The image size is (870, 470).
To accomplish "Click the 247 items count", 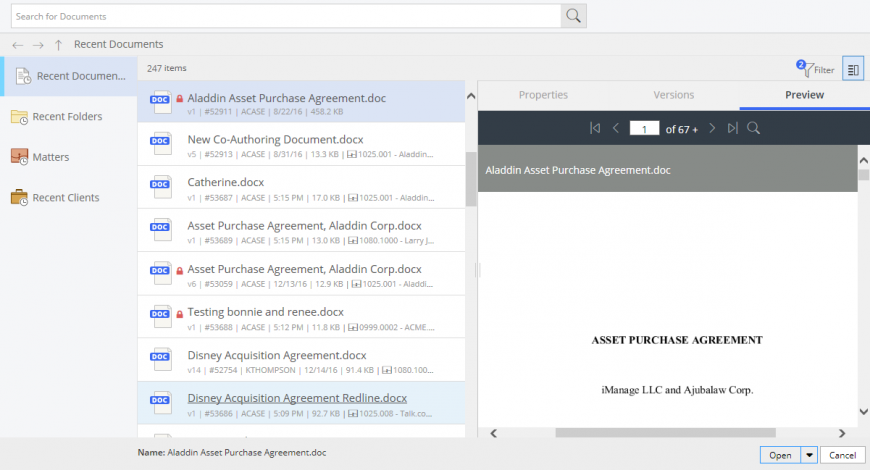I will point(166,68).
